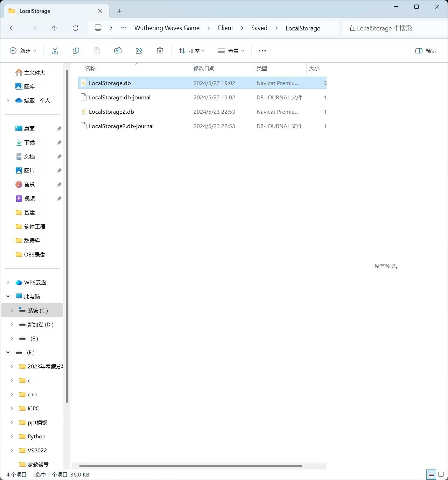Go up one folder level arrow

pyautogui.click(x=54, y=28)
